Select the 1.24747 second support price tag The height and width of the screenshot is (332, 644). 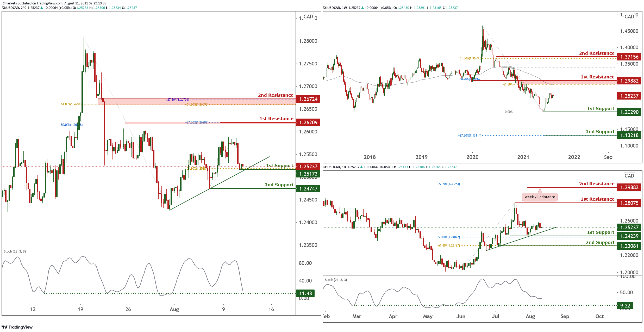[308, 189]
